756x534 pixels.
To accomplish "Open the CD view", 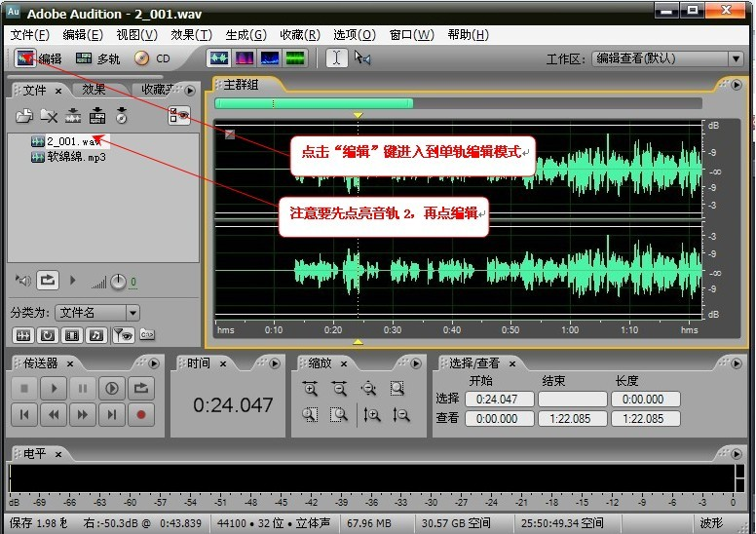I will 152,58.
